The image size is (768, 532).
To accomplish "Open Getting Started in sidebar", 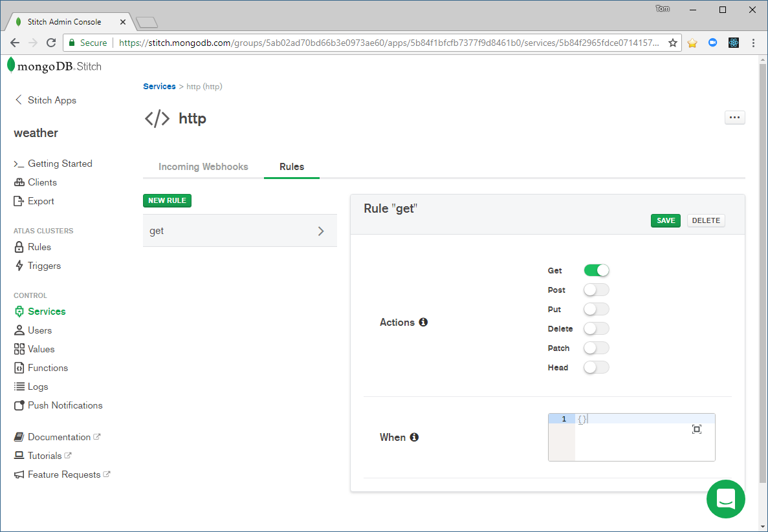I will tap(60, 164).
